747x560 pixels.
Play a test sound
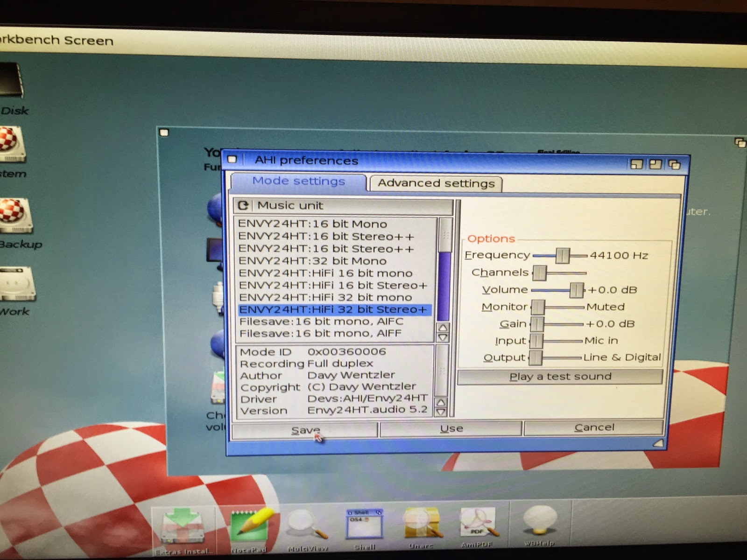(560, 377)
